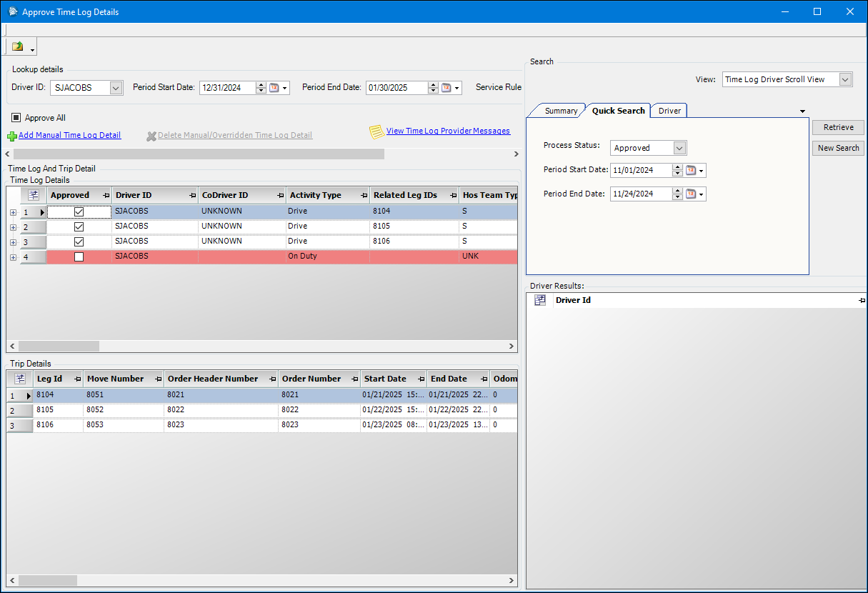Click the Delete Manual/Overridden Time Log Detail link
Image resolution: width=868 pixels, height=593 pixels.
pos(235,135)
